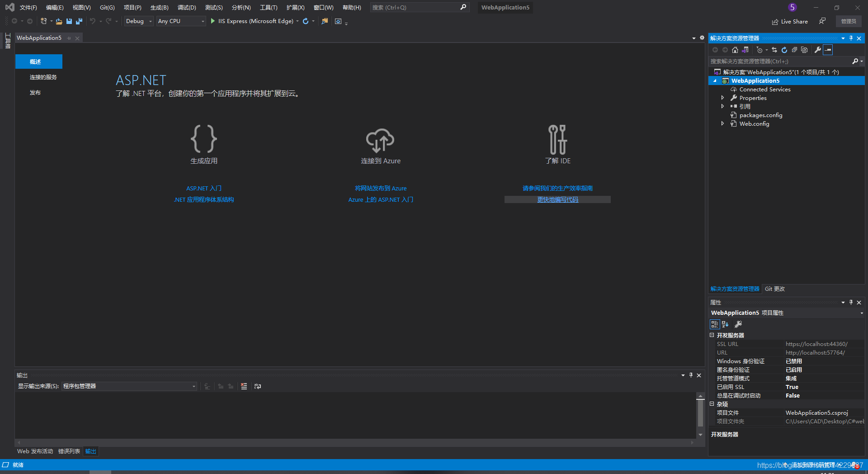Switch to the Git 更改 tab

coord(775,289)
